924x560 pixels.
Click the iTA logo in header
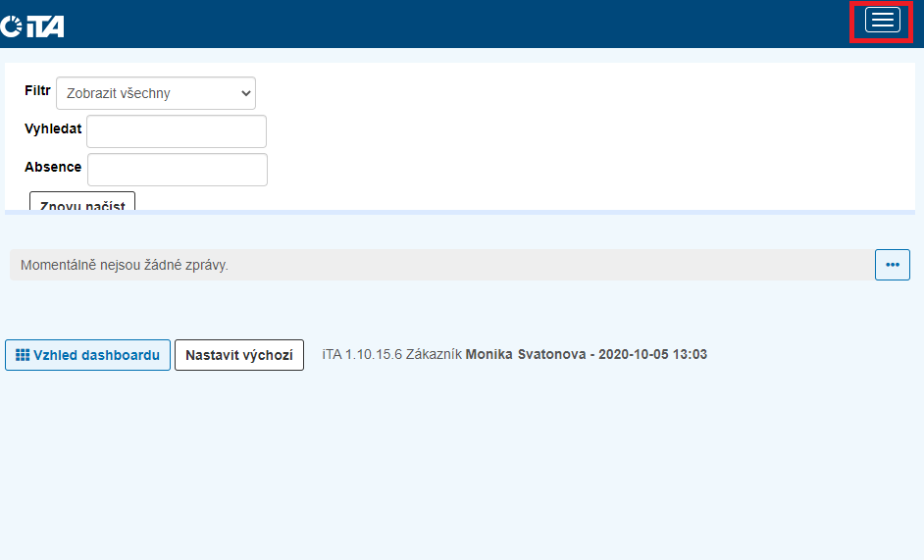tap(32, 26)
